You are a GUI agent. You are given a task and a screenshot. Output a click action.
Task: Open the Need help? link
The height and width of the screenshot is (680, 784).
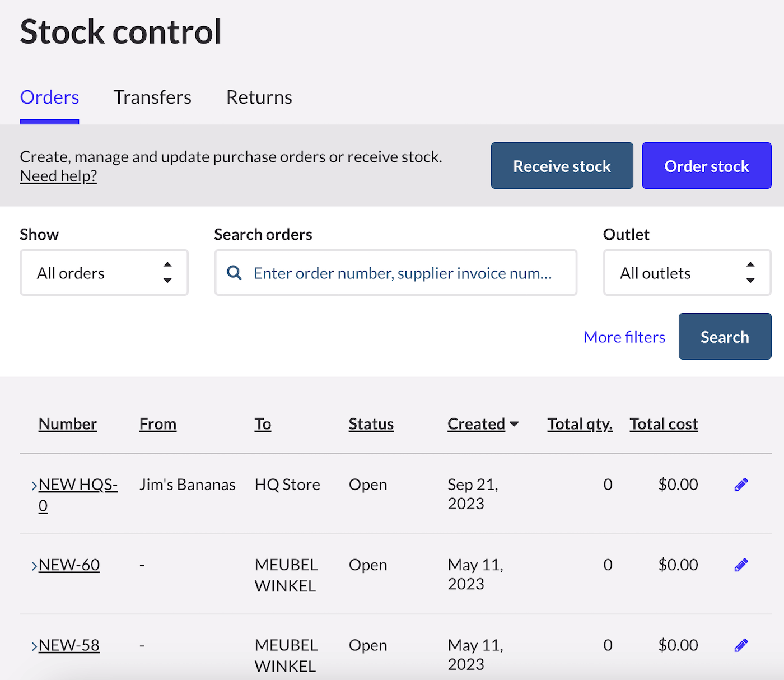(x=58, y=176)
